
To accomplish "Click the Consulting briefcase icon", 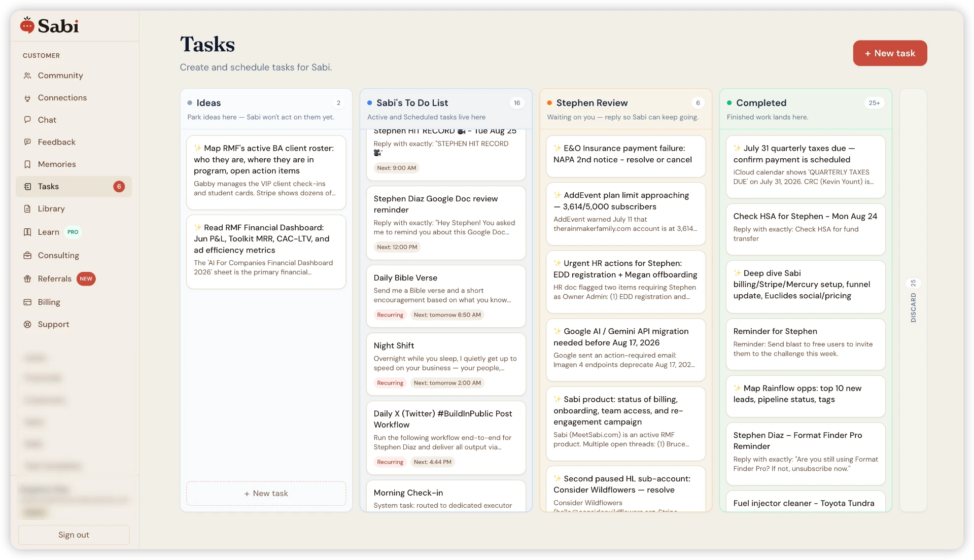I will (x=27, y=256).
